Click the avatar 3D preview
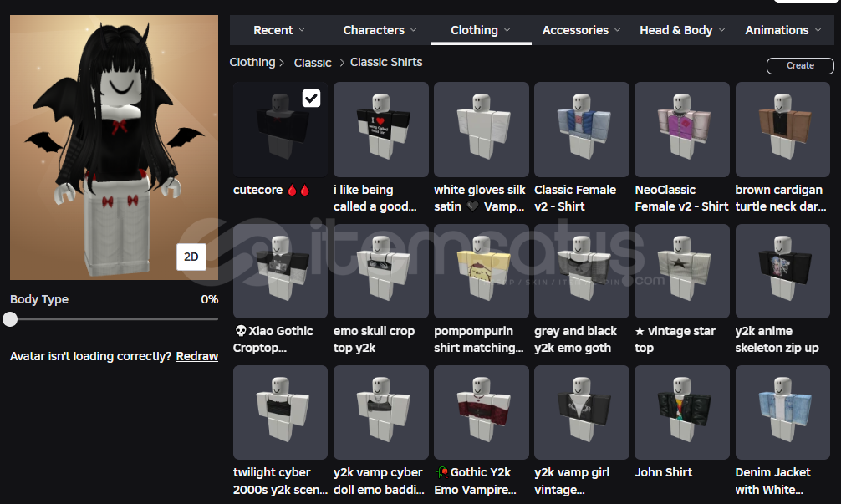The image size is (841, 504). coord(115,147)
